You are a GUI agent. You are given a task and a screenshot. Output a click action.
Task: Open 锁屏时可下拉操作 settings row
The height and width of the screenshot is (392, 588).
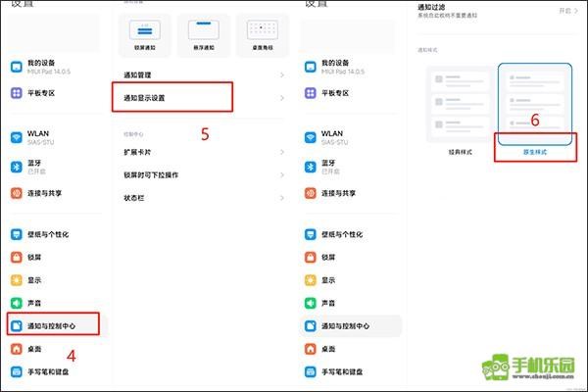196,174
